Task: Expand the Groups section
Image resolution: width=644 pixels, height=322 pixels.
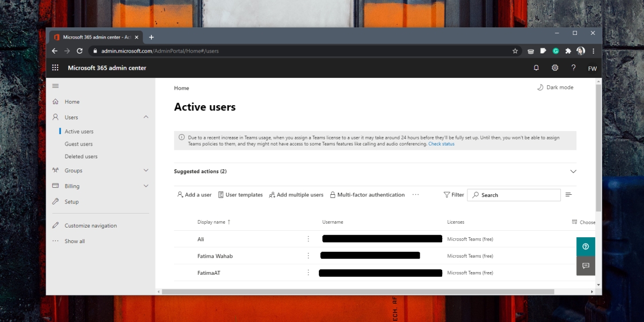Action: click(x=145, y=170)
